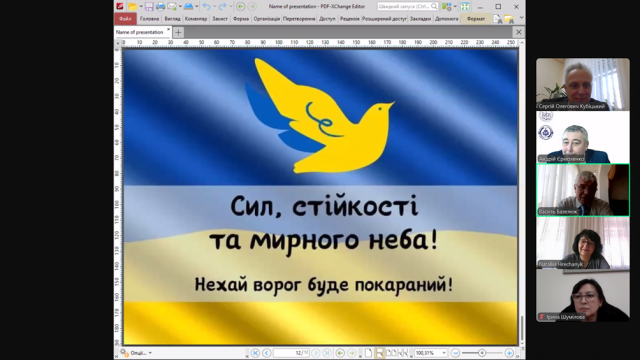
Task: Toggle full screen mode icon in title bar
Action: coord(465,7)
